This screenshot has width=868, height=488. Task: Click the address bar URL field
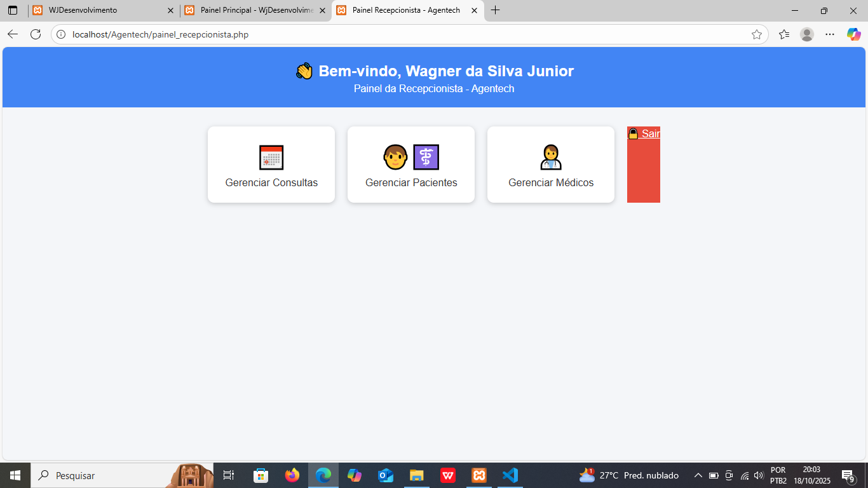381,34
